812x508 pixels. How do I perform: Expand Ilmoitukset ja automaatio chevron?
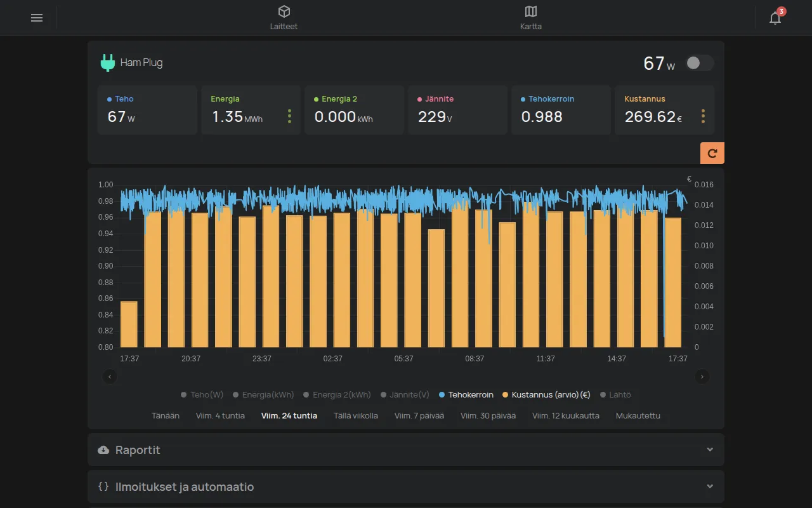[710, 486]
